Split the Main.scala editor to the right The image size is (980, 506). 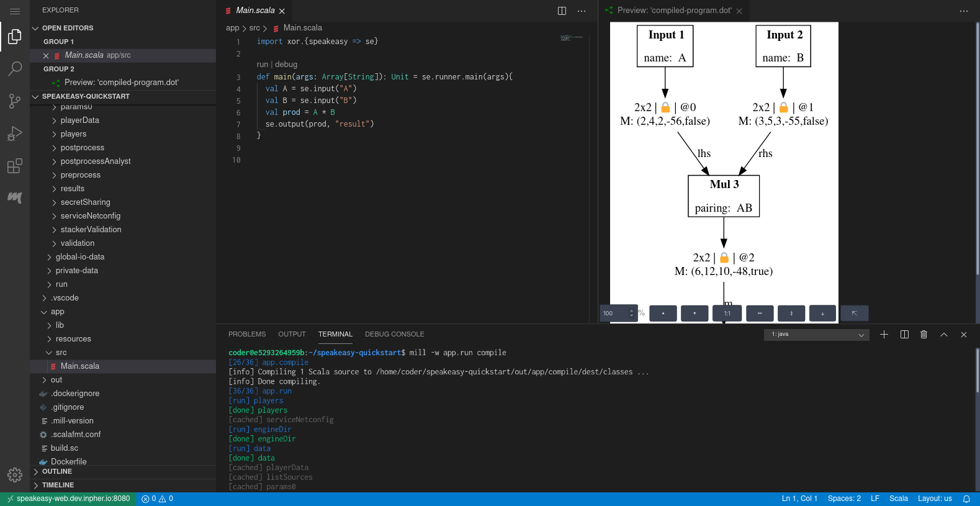click(x=562, y=11)
